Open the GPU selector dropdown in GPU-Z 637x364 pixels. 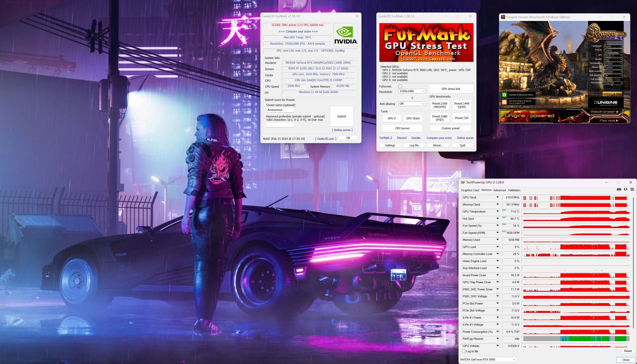tap(488, 359)
